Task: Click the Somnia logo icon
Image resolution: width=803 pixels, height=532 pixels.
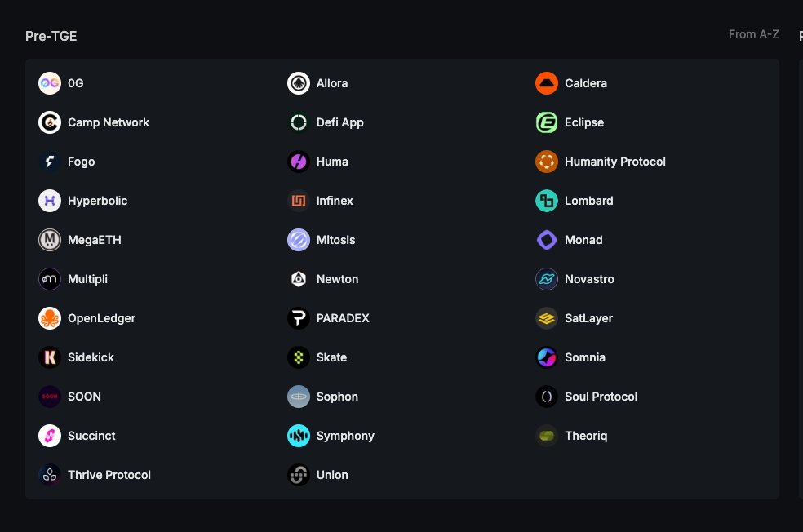Action: 547,357
